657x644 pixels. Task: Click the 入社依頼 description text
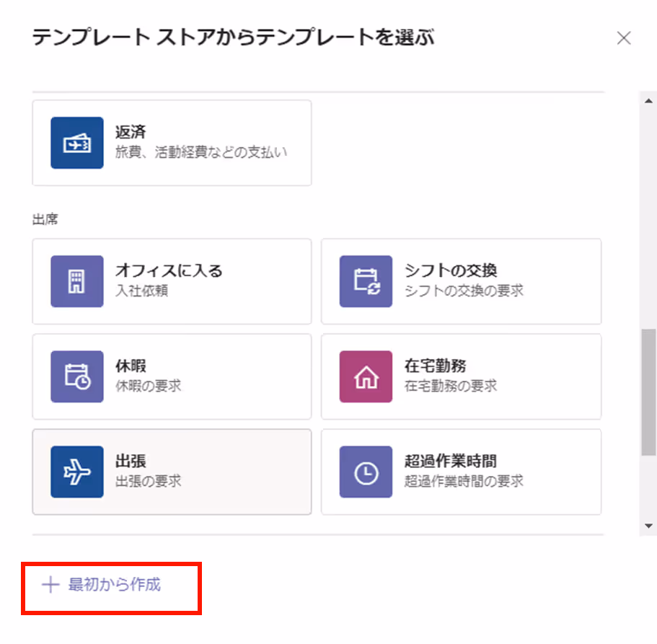(x=141, y=291)
